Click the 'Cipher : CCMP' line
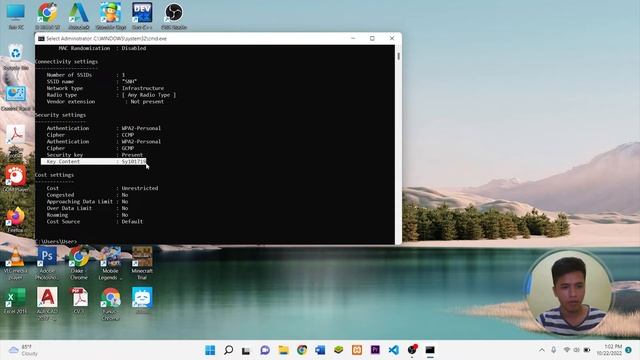Viewport: 640px width, 360px height. (x=90, y=135)
